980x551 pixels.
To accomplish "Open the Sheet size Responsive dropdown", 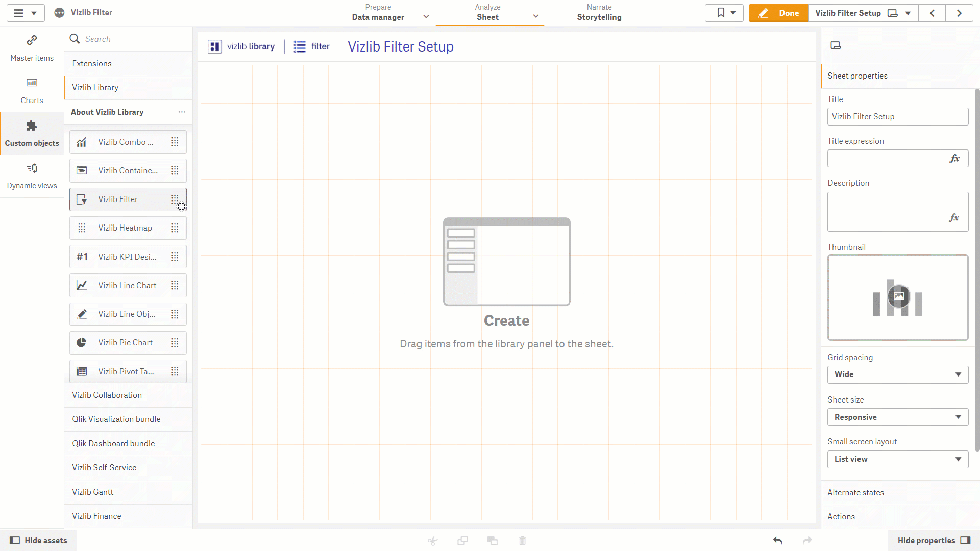I will [898, 417].
